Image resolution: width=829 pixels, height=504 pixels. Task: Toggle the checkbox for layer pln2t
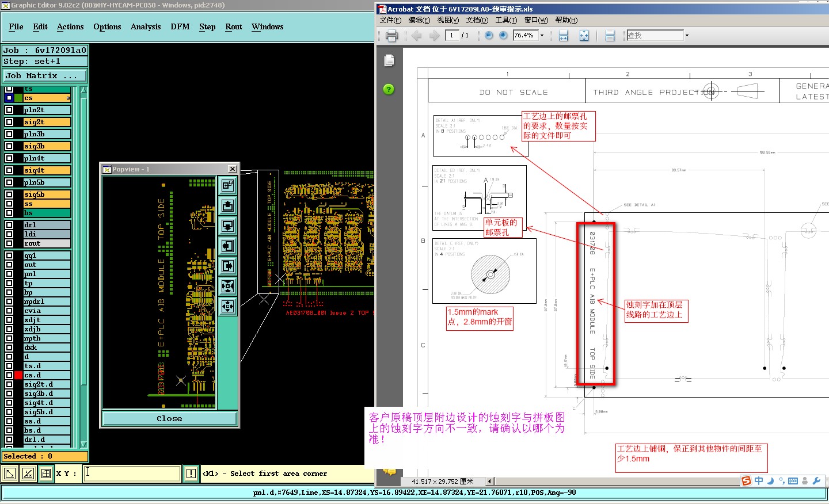click(x=9, y=110)
